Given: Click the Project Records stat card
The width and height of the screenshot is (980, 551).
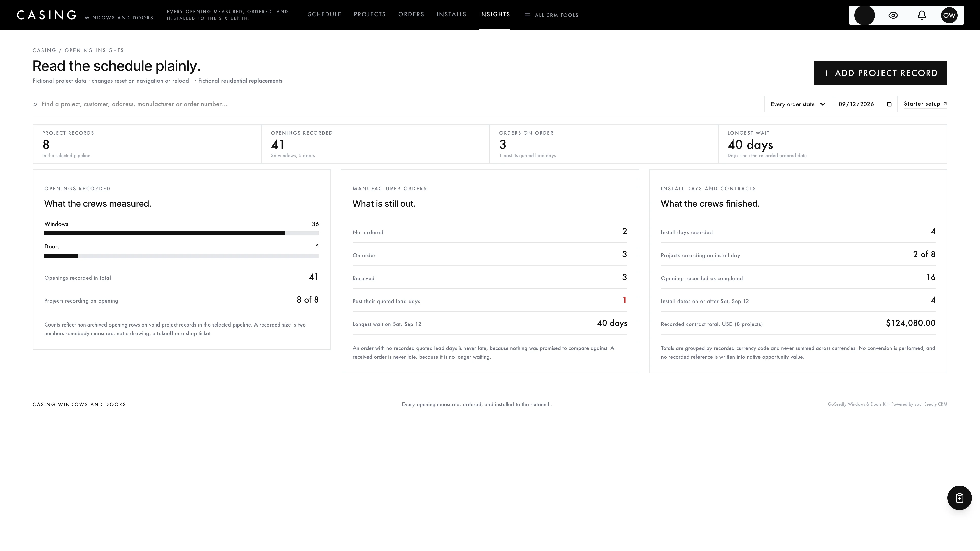Looking at the screenshot, I should pyautogui.click(x=147, y=144).
